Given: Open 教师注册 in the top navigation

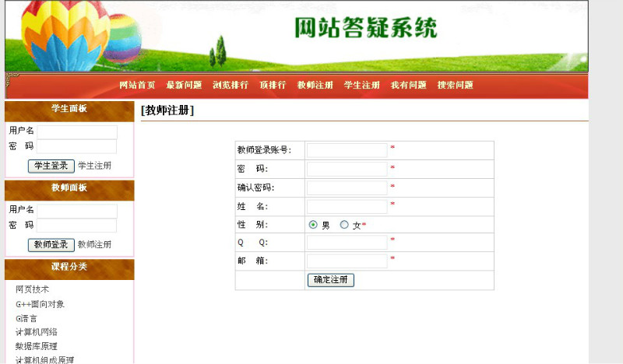Looking at the screenshot, I should point(315,85).
